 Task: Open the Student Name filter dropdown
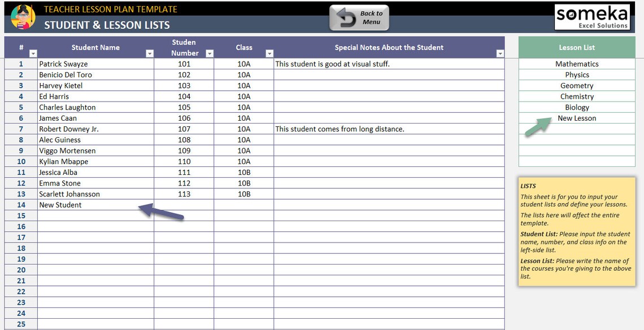tap(150, 53)
